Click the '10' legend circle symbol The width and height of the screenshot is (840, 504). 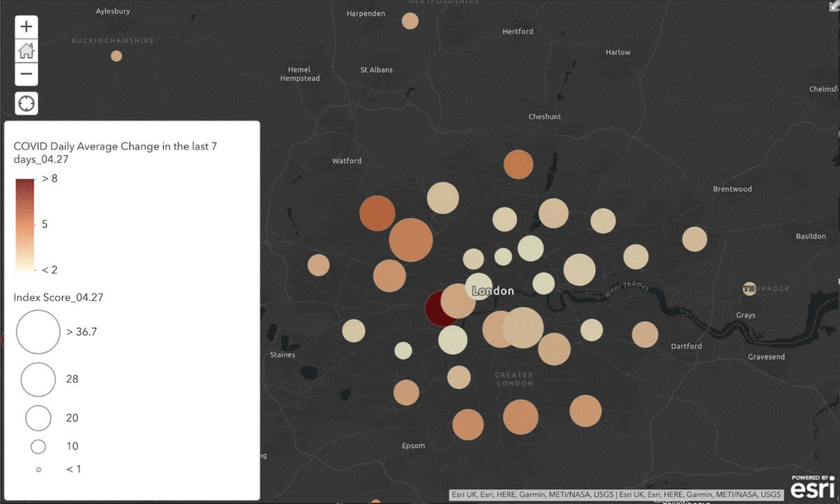pos(38,446)
